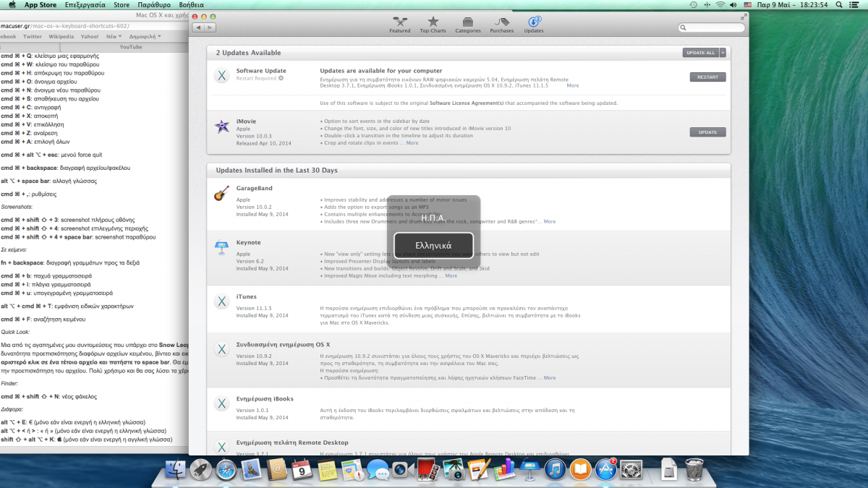Click the App Store search field

coord(711,27)
